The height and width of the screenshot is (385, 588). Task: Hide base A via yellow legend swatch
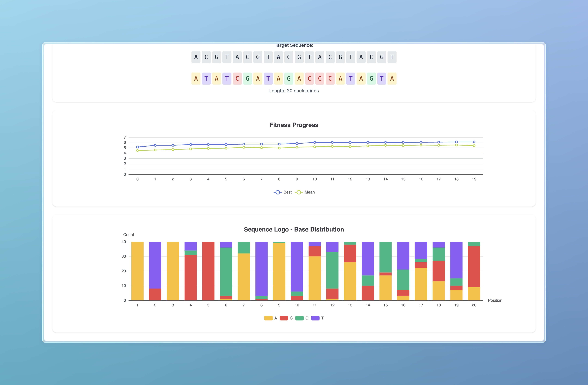[268, 318]
